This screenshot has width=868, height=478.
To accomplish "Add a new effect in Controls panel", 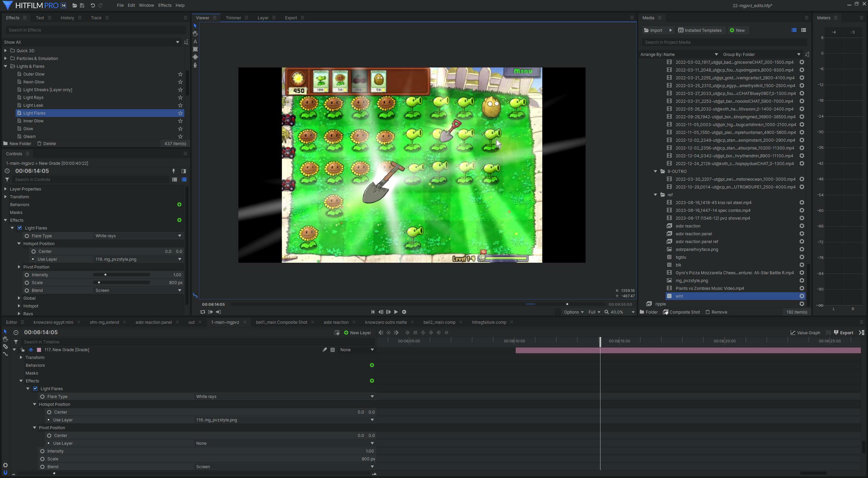I will [179, 220].
